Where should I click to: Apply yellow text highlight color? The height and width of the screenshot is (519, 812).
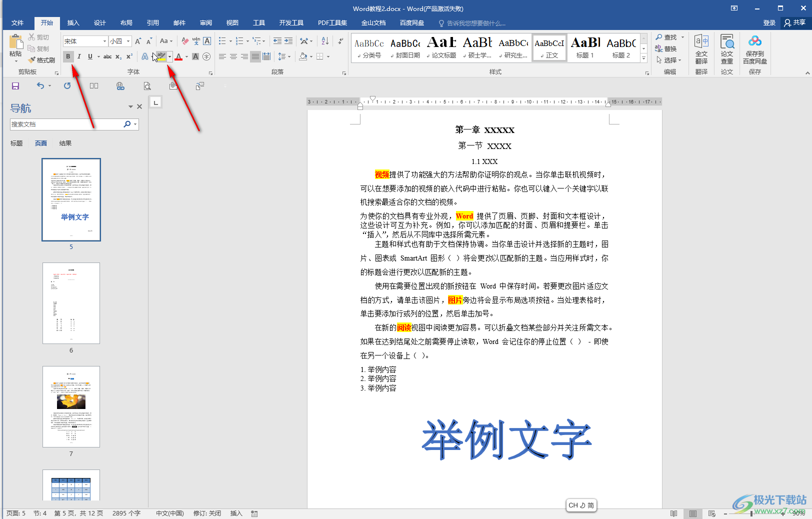tap(161, 56)
